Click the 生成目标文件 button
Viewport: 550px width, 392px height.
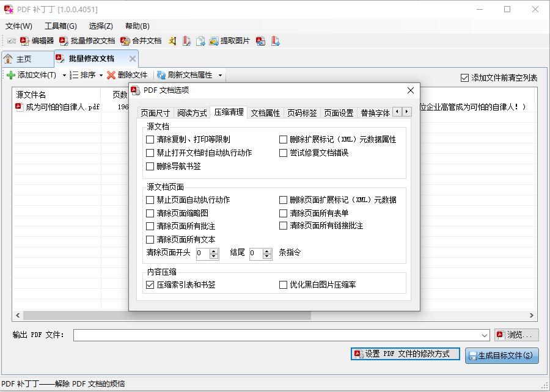click(x=502, y=355)
